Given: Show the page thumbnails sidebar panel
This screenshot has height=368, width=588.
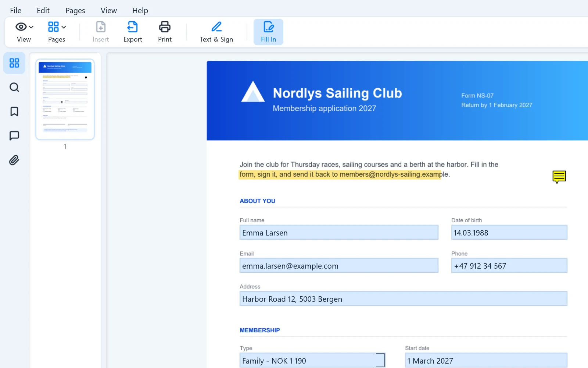Looking at the screenshot, I should click(14, 63).
